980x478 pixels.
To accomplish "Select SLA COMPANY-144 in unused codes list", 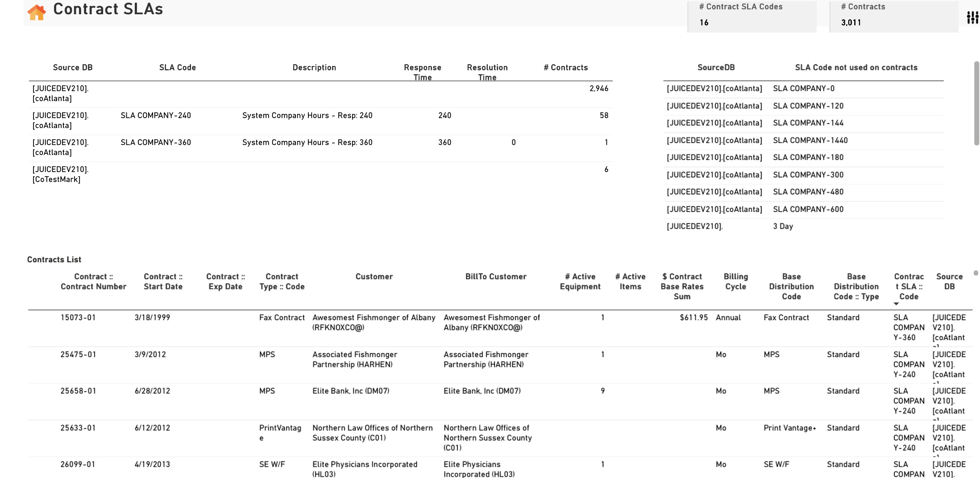I will [808, 123].
